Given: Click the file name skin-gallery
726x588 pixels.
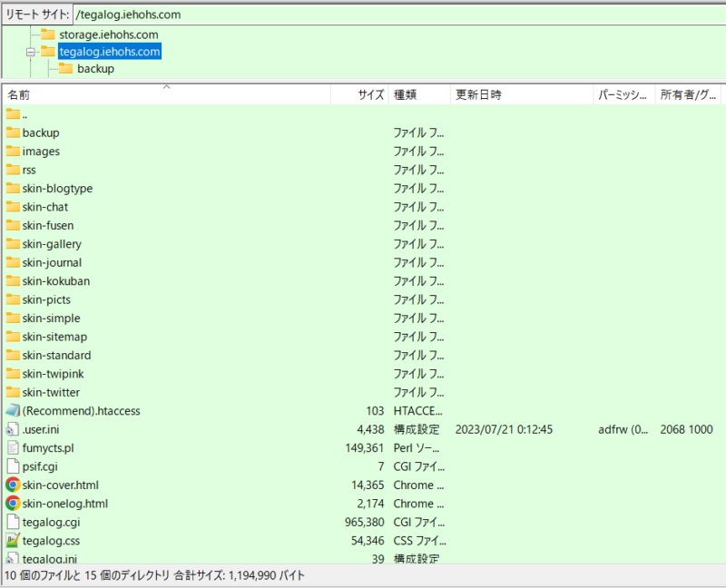Looking at the screenshot, I should tap(52, 244).
